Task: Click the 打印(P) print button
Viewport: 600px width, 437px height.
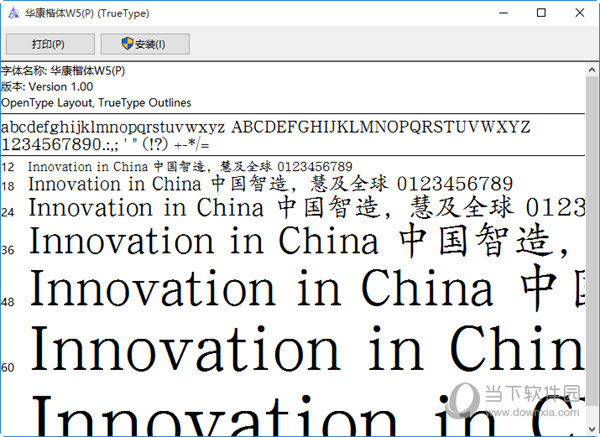Action: tap(50, 44)
